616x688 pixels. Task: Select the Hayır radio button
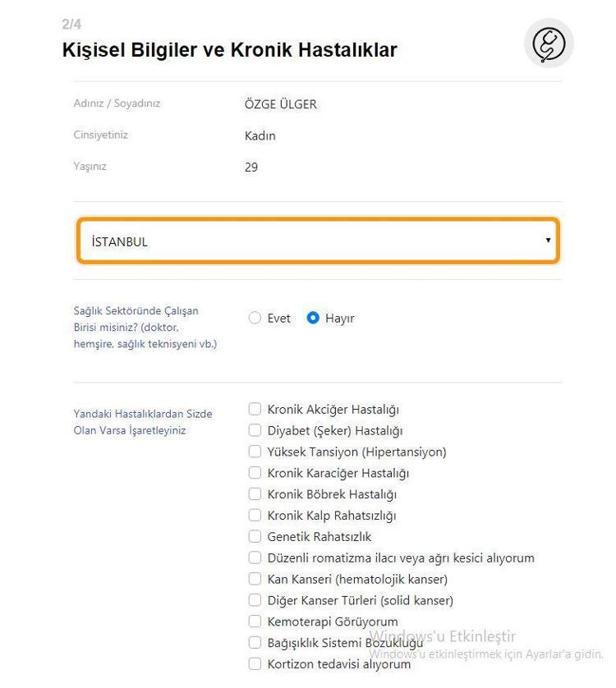click(x=313, y=318)
